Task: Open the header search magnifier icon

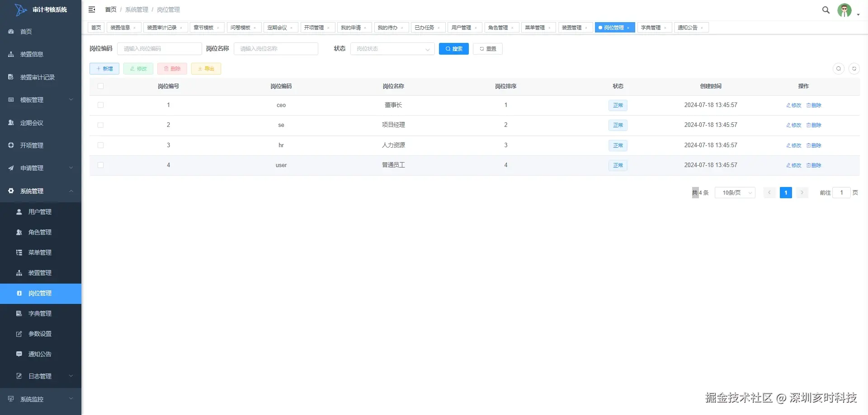Action: 826,10
